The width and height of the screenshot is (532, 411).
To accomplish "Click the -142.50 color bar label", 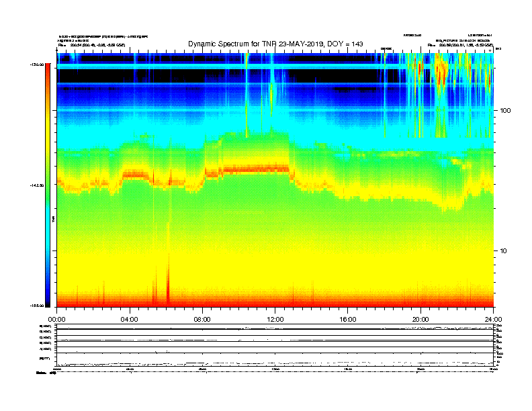I will (x=37, y=185).
